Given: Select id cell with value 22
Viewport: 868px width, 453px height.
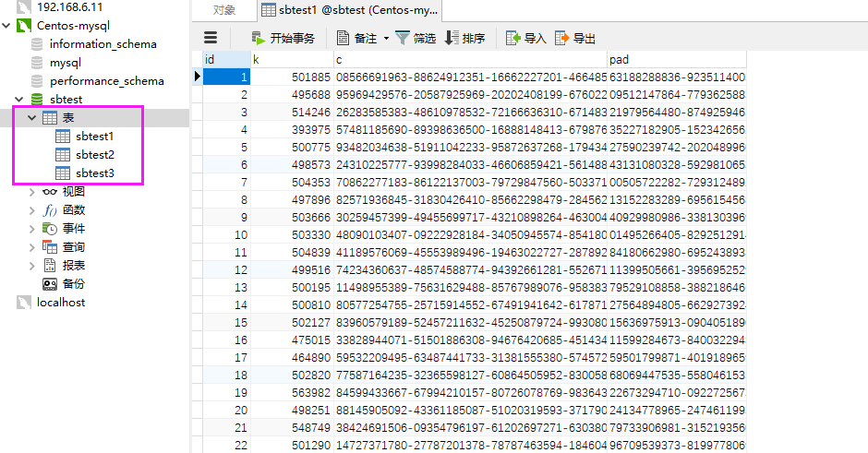Looking at the screenshot, I should tap(226, 446).
